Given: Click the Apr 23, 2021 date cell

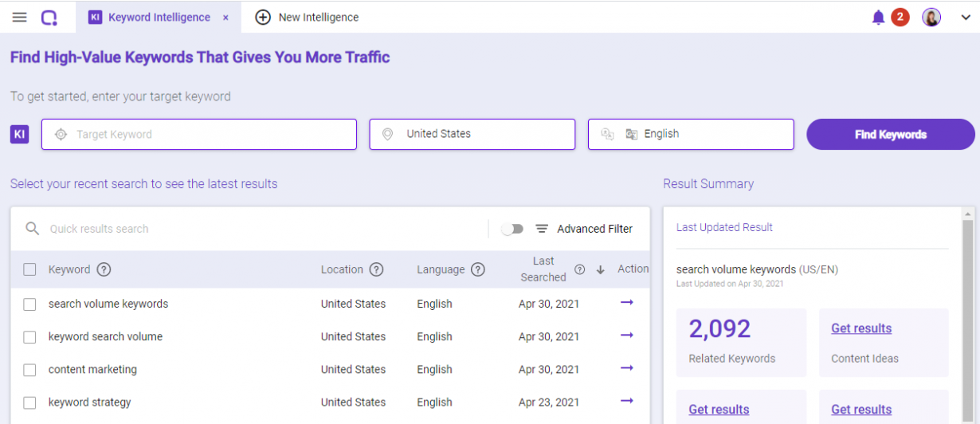Looking at the screenshot, I should [x=549, y=402].
